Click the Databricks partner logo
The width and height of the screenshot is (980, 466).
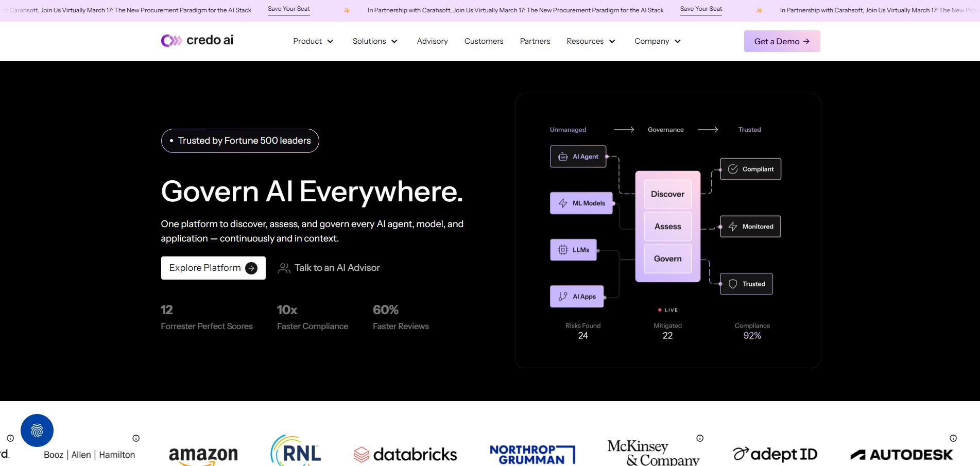pyautogui.click(x=405, y=454)
